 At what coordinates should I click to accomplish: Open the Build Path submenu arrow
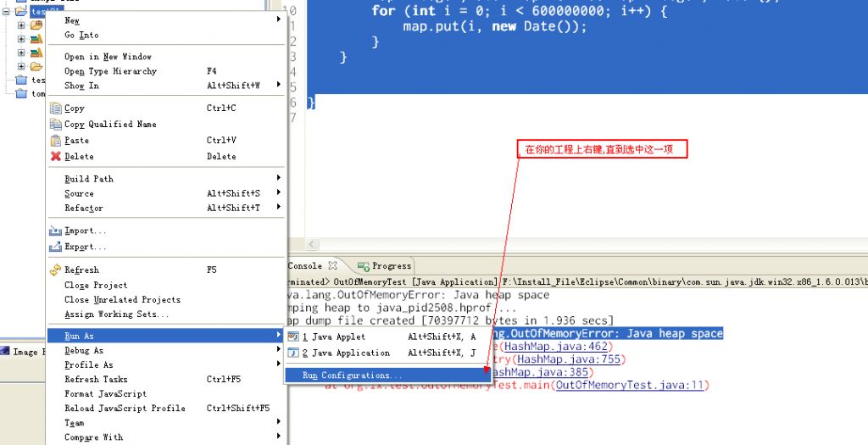pos(278,178)
